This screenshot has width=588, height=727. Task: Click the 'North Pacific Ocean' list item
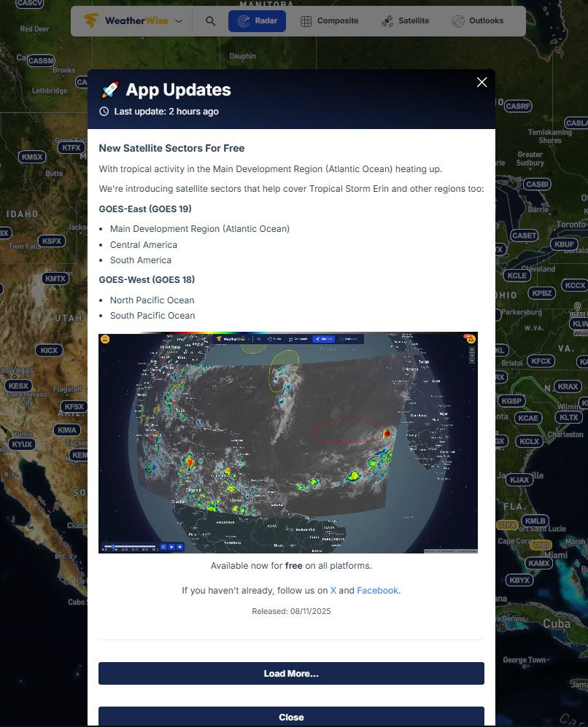tap(152, 300)
